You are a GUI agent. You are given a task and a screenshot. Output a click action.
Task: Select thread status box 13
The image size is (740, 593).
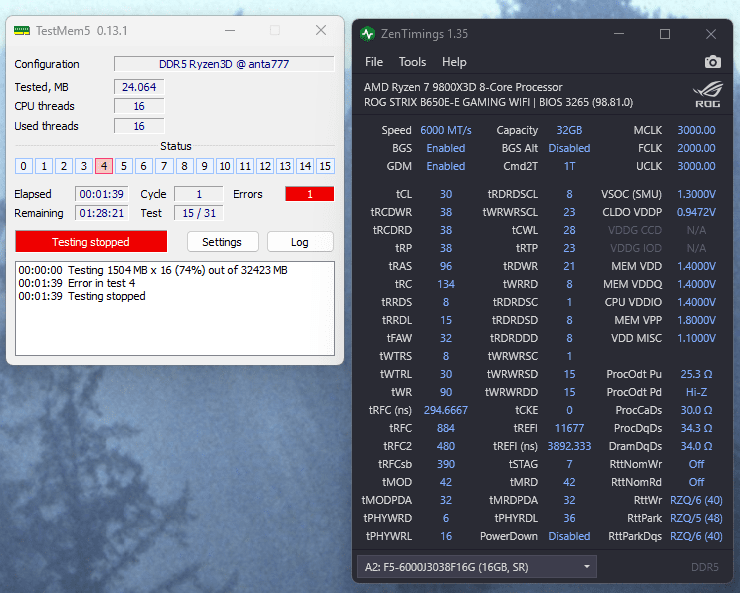pos(285,166)
